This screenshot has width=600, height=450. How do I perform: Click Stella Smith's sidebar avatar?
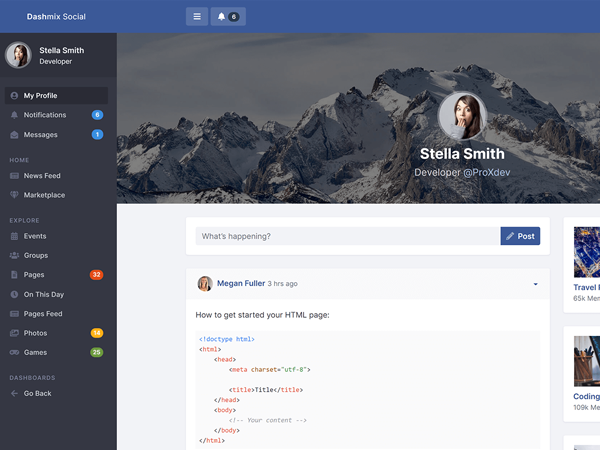coord(18,55)
